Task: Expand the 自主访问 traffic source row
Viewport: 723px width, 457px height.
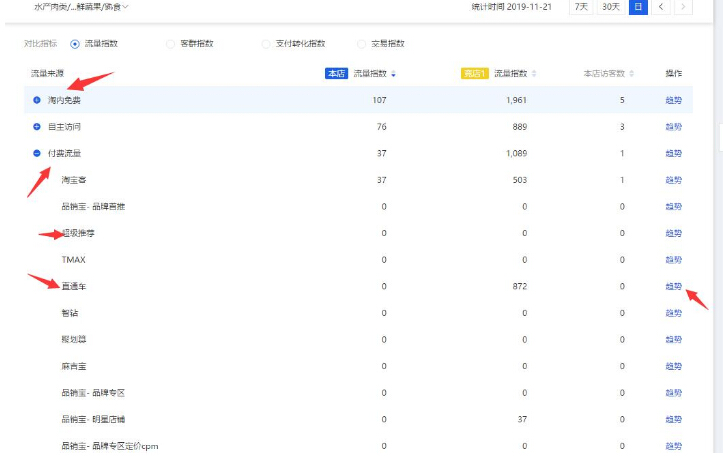Action: coord(37,127)
